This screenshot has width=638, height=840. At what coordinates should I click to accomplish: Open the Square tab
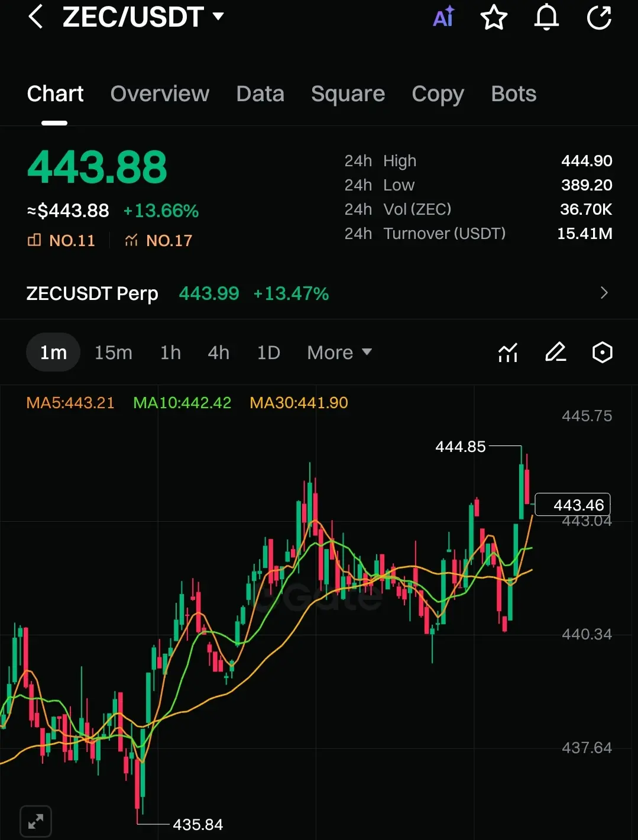coord(348,93)
